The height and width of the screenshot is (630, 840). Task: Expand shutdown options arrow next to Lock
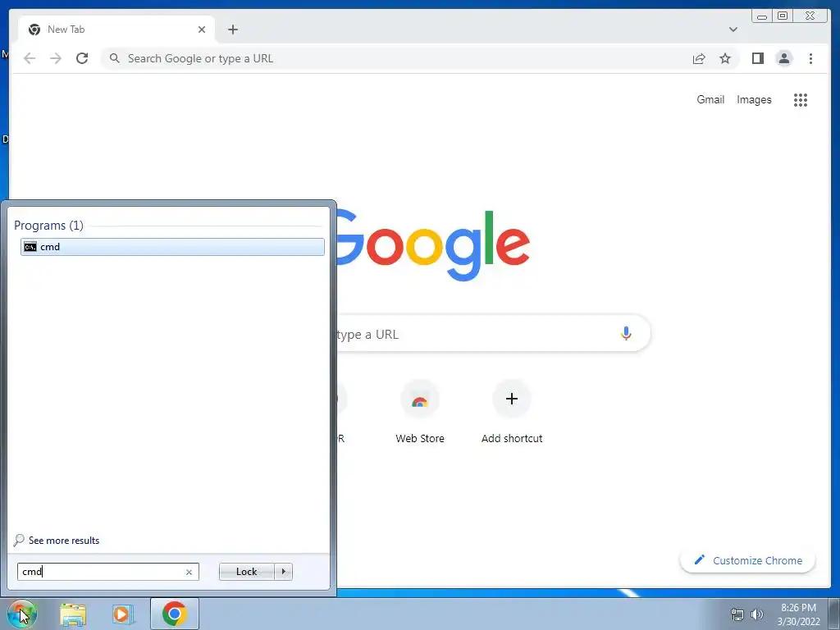pyautogui.click(x=283, y=572)
